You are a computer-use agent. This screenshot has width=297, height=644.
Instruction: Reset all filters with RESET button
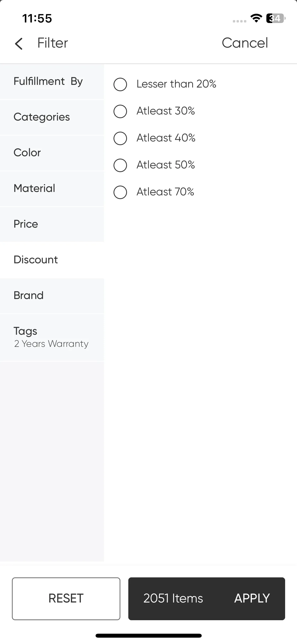coord(66,599)
